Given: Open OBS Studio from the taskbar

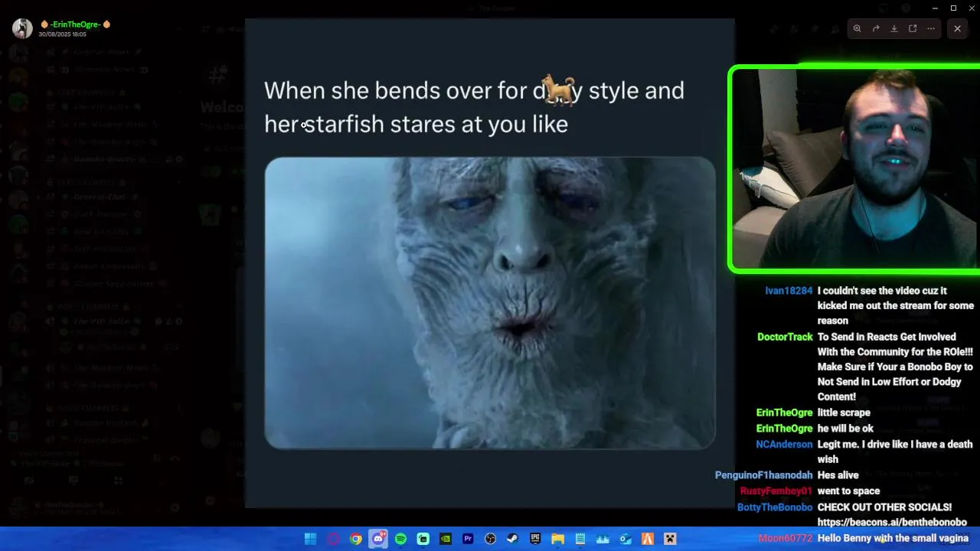Looking at the screenshot, I should [x=491, y=539].
